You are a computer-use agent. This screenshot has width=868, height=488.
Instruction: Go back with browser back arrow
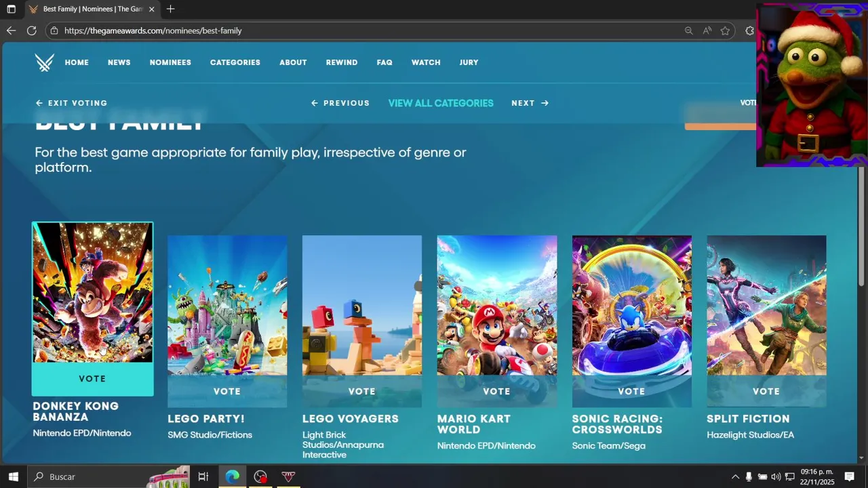tap(11, 30)
